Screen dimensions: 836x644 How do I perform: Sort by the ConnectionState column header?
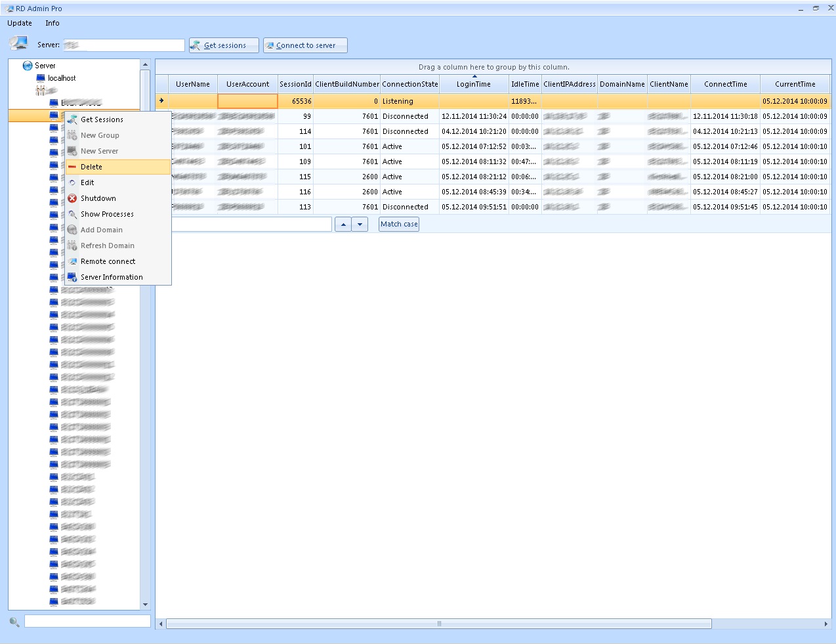coord(410,84)
